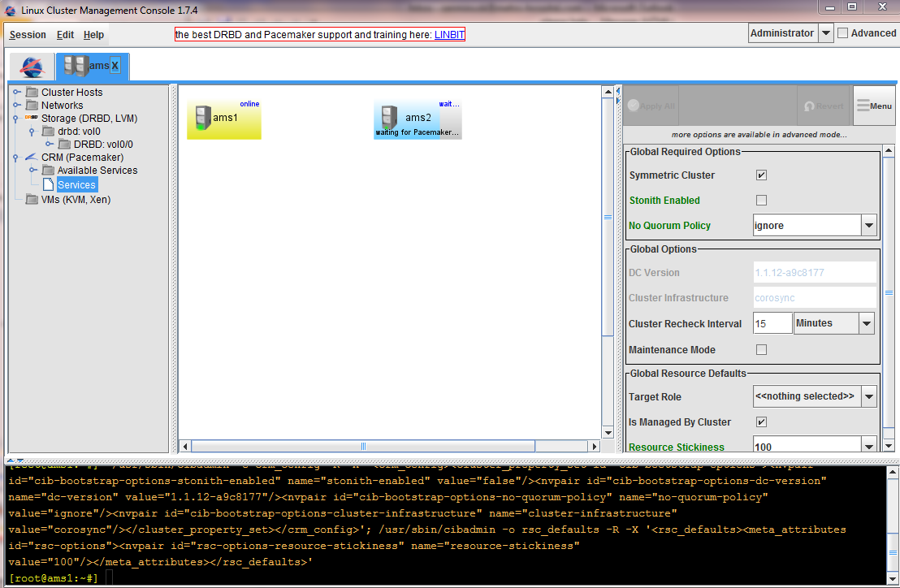The width and height of the screenshot is (900, 588).
Task: Open the Help menu
Action: point(93,35)
